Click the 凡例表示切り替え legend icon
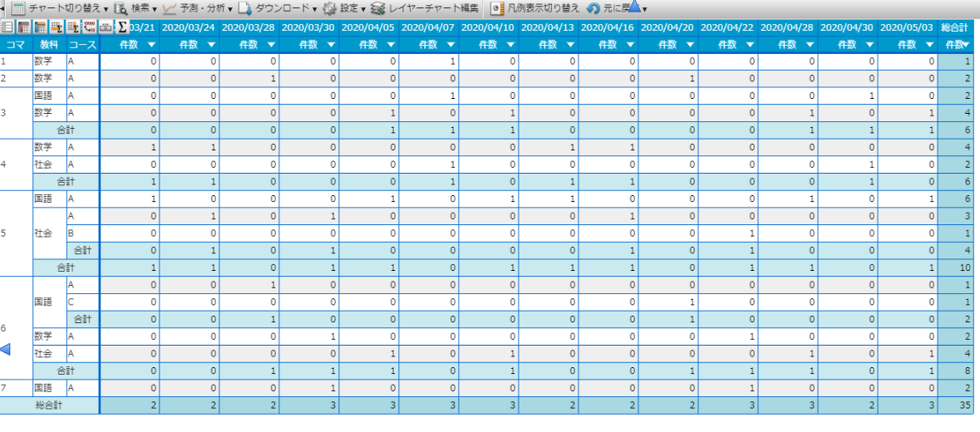Screen dimensions: 980x432 pos(497,9)
